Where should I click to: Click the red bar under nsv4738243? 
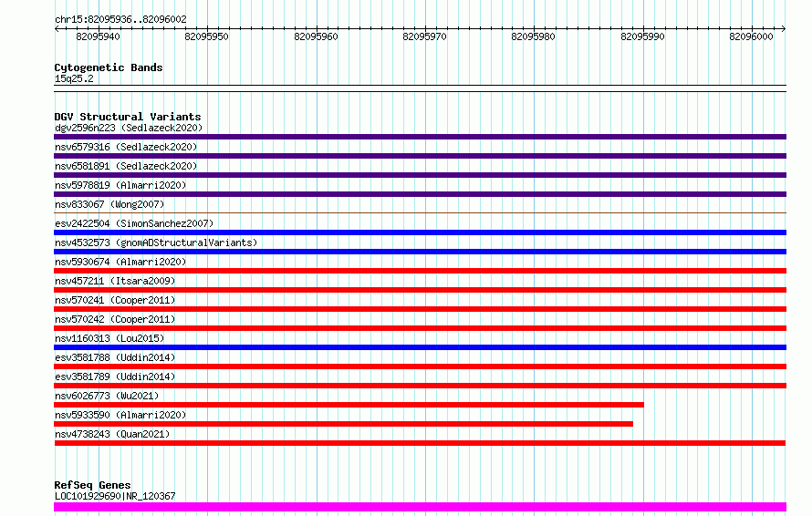coord(420,443)
